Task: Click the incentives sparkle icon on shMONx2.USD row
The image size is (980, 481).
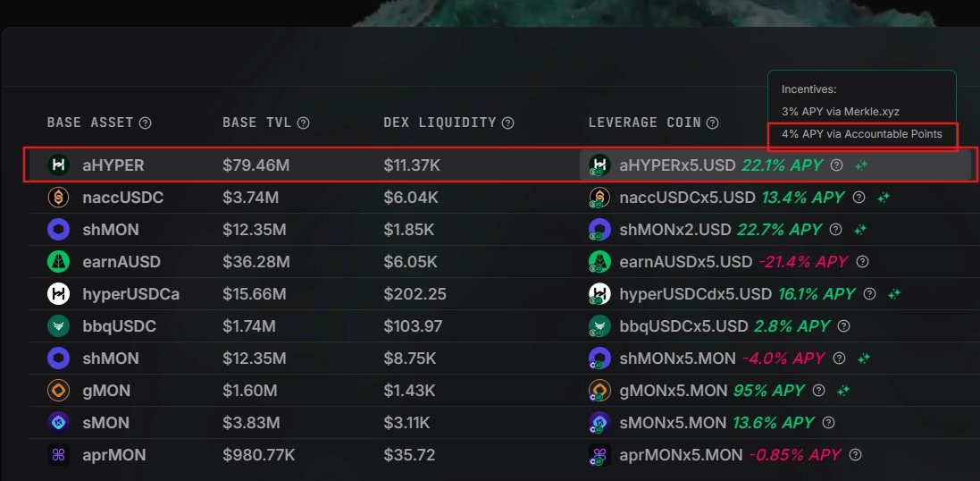Action: 860,230
